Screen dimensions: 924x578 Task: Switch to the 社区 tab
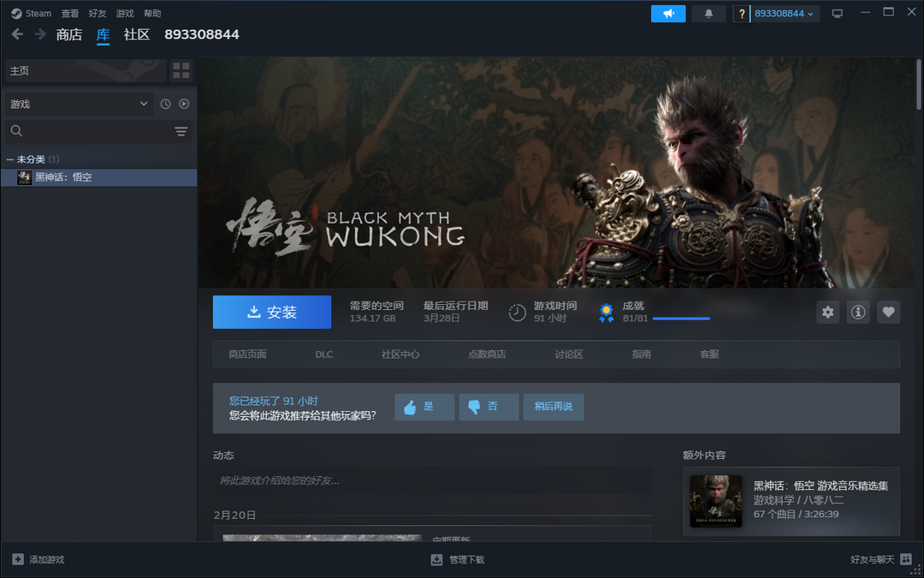click(x=137, y=35)
